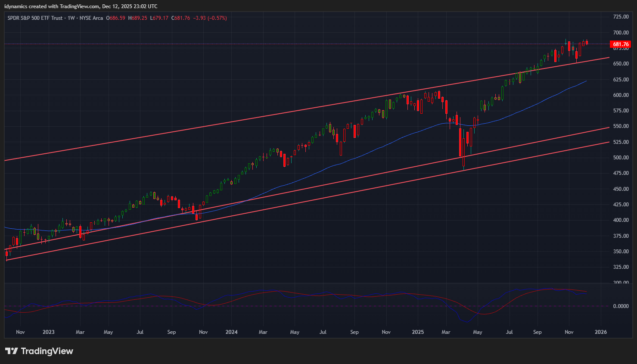Click the 500.00 price axis label
Screen dimensions: 637x364
(621, 158)
